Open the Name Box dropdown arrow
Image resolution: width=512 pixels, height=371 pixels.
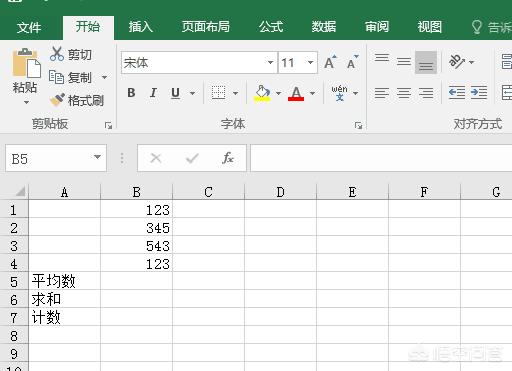pyautogui.click(x=97, y=157)
